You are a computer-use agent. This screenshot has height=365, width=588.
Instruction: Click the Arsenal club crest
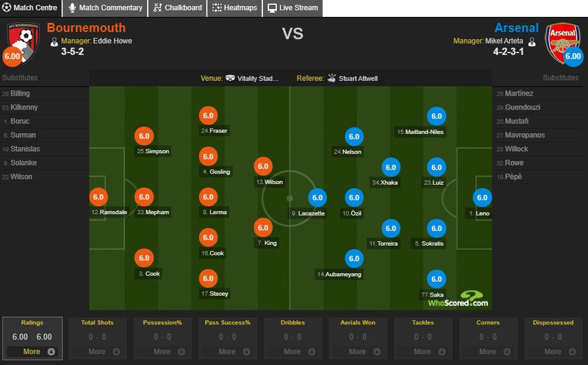pyautogui.click(x=562, y=43)
